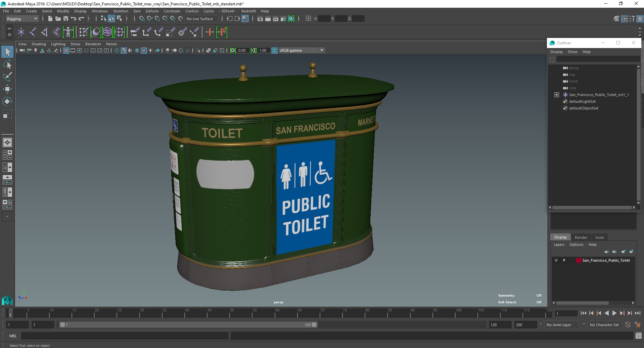The image size is (644, 348).
Task: Click the Create Joints shelf icon
Action: pyautogui.click(x=33, y=32)
